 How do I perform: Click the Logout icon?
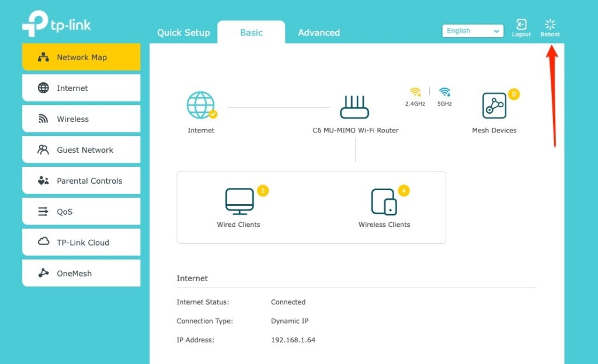pos(521,24)
